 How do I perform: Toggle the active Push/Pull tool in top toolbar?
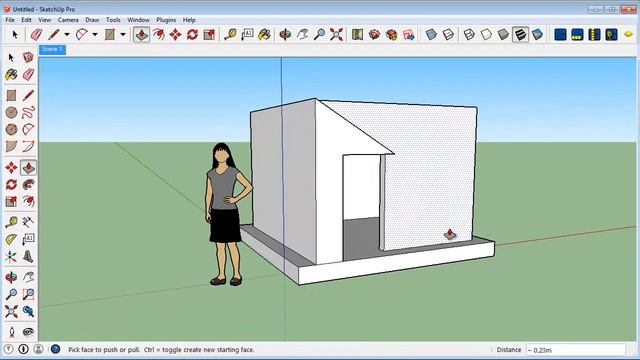click(141, 35)
